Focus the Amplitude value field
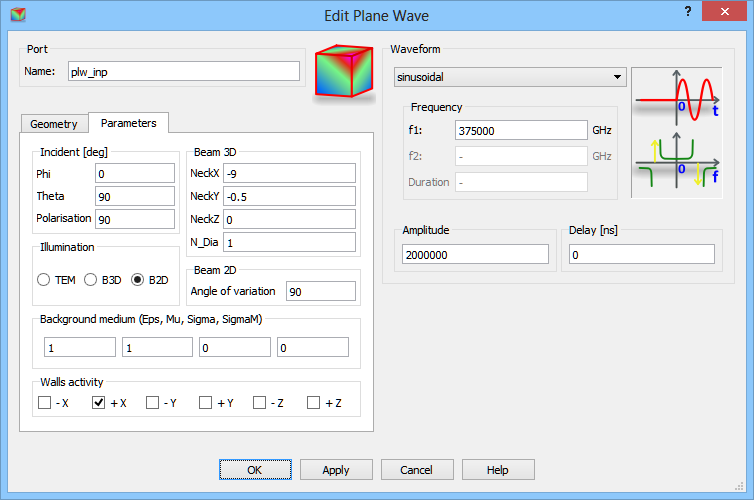 pos(476,255)
